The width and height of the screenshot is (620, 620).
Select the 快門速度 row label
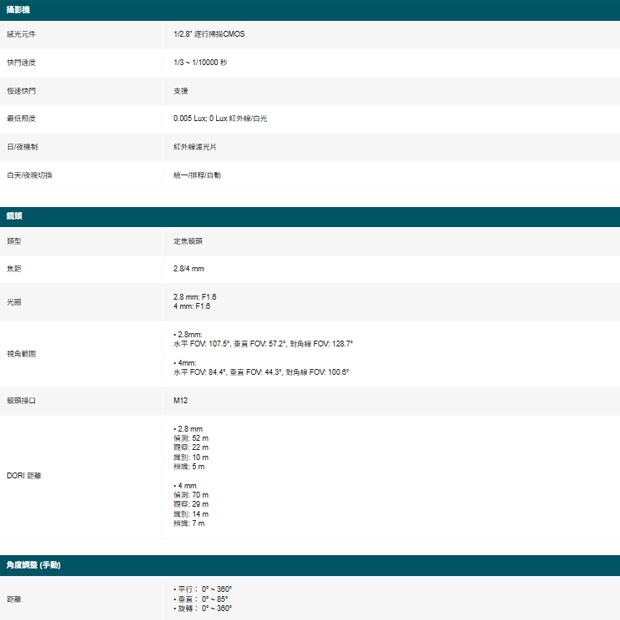click(20, 63)
